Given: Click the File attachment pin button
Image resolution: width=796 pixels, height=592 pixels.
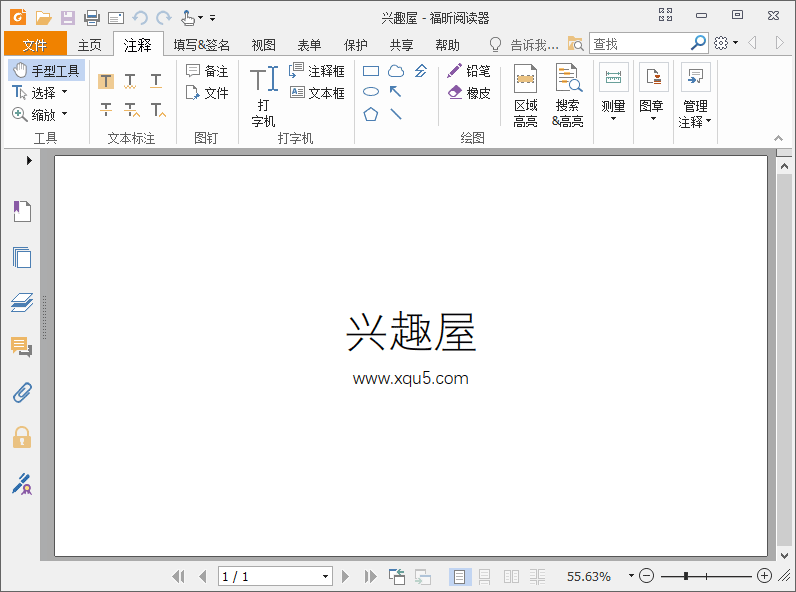Looking at the screenshot, I should pos(207,92).
